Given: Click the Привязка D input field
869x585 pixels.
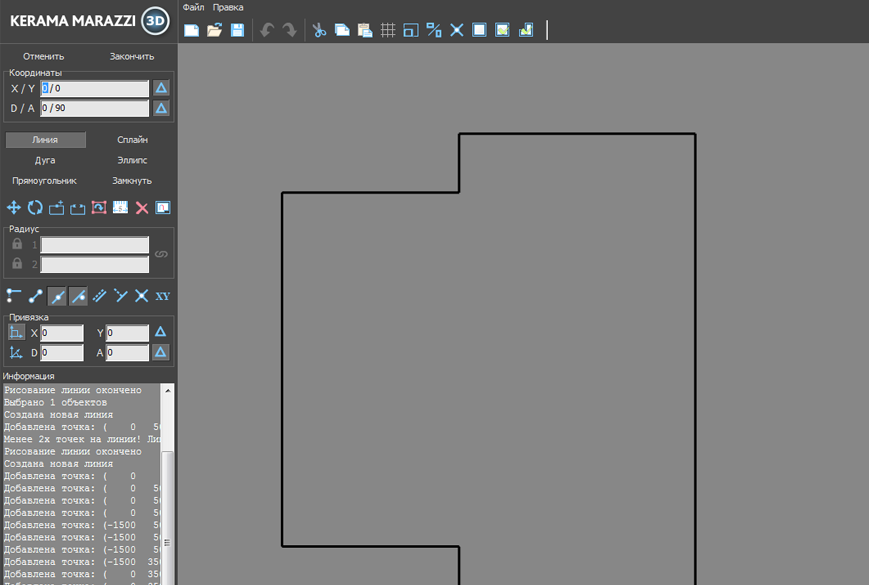Looking at the screenshot, I should pyautogui.click(x=62, y=353).
